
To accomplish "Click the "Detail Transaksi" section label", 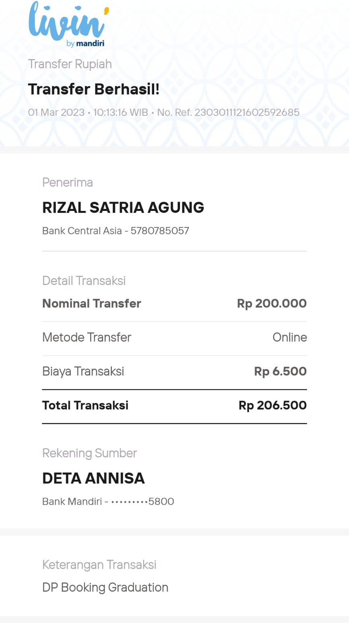I will pos(84,281).
